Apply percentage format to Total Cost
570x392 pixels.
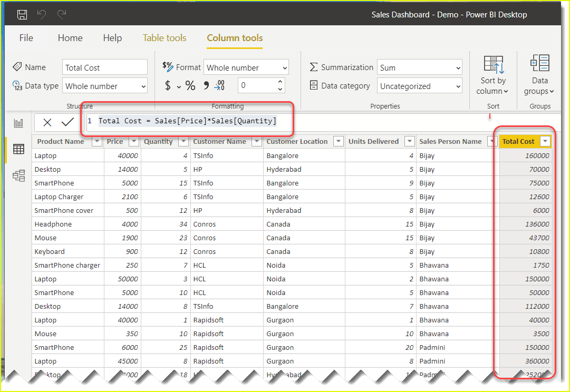coord(190,85)
